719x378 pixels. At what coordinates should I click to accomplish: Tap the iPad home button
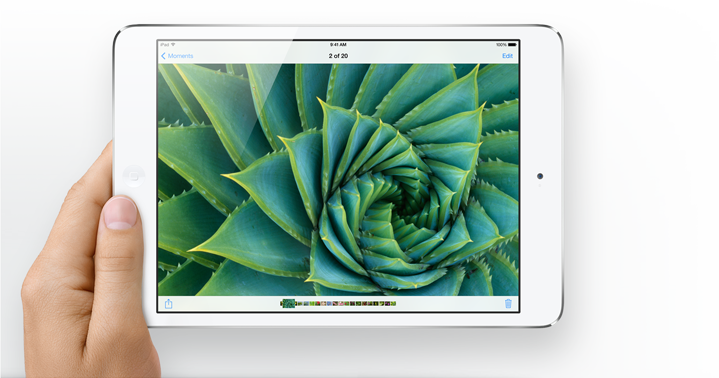tap(134, 176)
